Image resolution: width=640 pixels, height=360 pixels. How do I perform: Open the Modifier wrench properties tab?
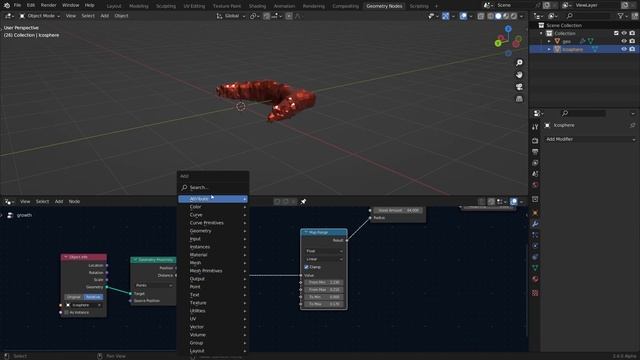535,224
